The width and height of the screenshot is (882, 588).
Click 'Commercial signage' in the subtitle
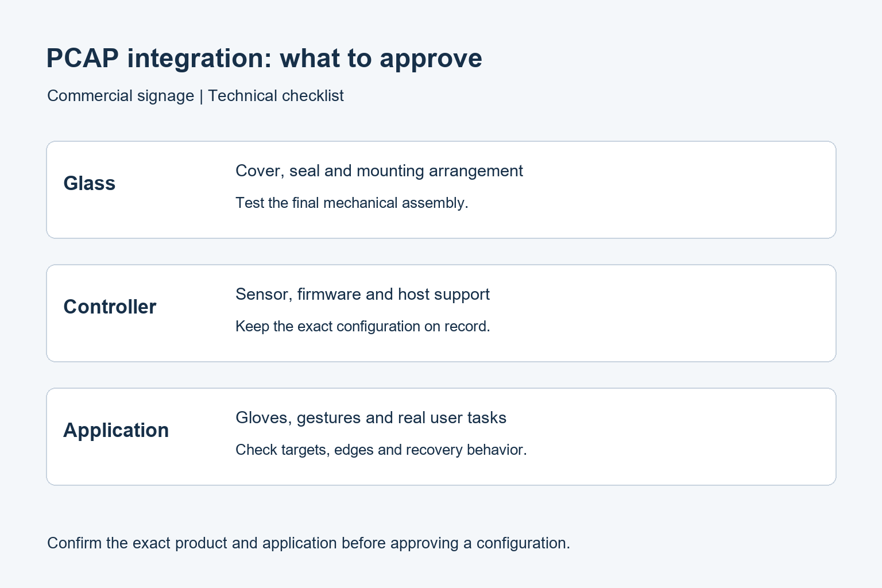point(121,96)
